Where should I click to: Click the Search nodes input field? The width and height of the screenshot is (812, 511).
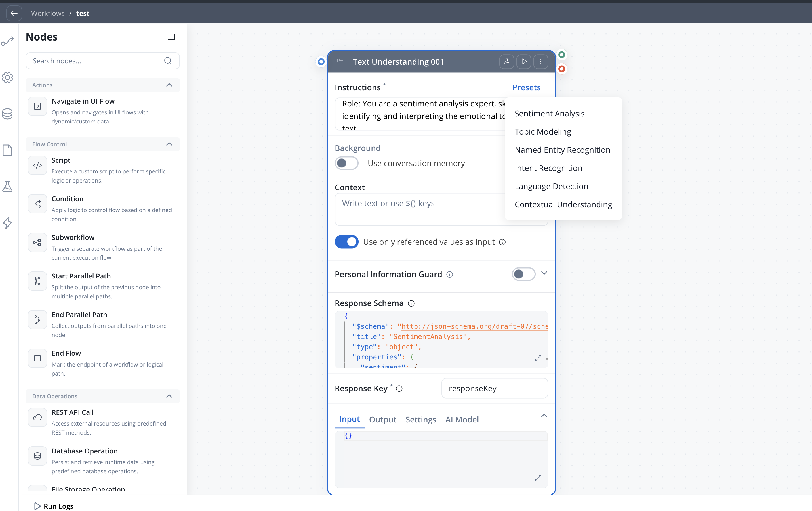[x=102, y=61]
